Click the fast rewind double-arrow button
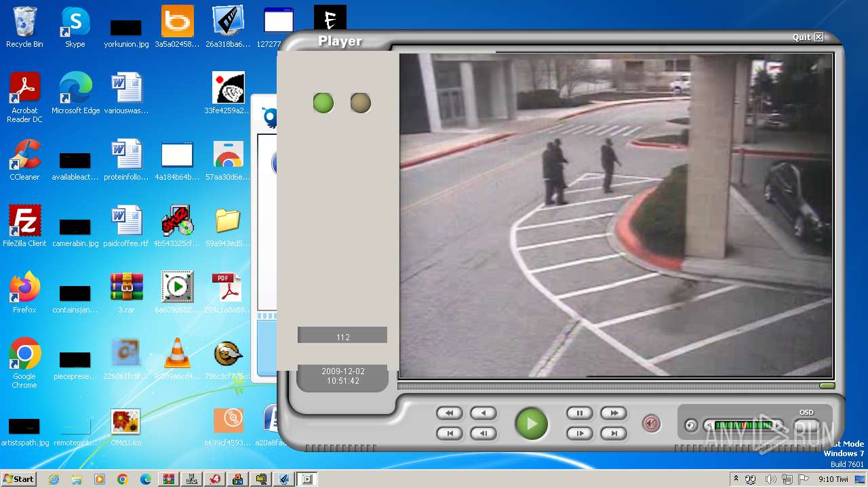Image resolution: width=868 pixels, height=488 pixels. point(449,413)
